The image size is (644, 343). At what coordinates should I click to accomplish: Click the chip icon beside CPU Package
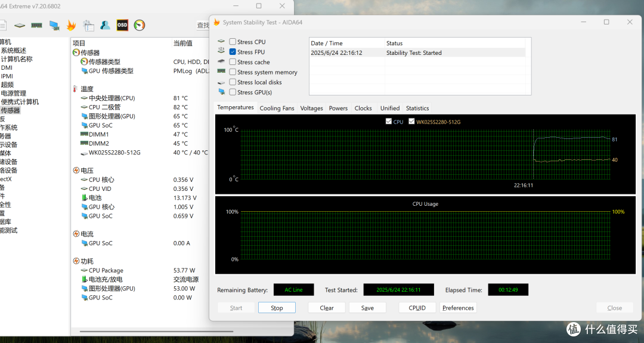point(84,270)
